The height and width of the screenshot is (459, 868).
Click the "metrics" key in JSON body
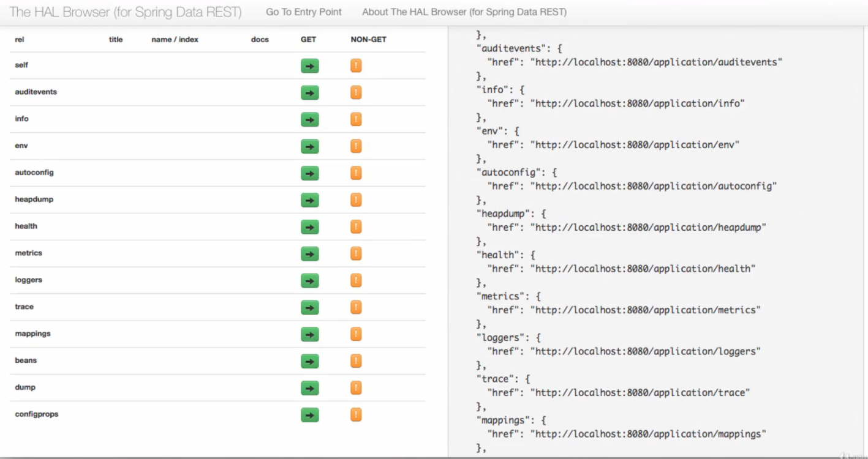[x=500, y=296]
